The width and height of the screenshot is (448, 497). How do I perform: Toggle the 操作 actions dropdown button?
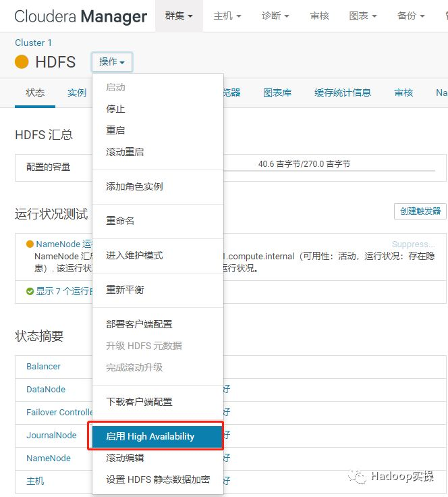coord(112,62)
